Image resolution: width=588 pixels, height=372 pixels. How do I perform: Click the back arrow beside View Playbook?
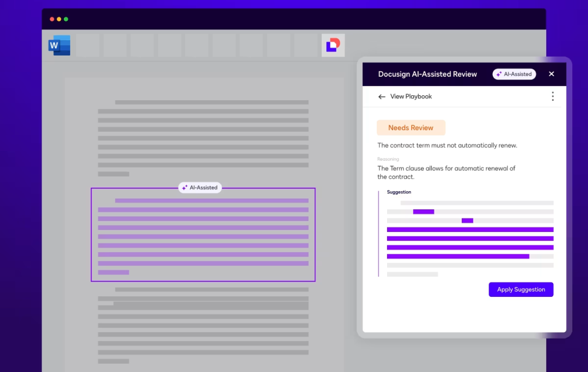pos(382,96)
